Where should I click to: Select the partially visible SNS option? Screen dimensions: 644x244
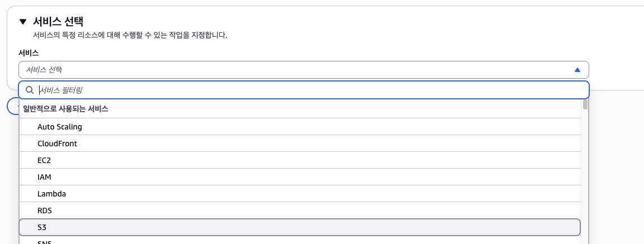click(x=45, y=242)
